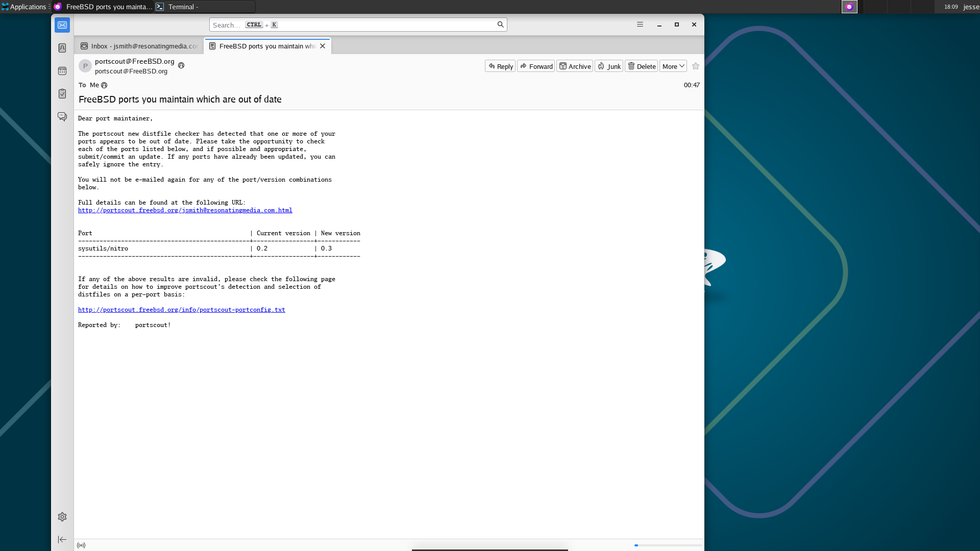The image size is (980, 551).
Task: Open Thunderbird Settings gear icon
Action: click(x=62, y=517)
